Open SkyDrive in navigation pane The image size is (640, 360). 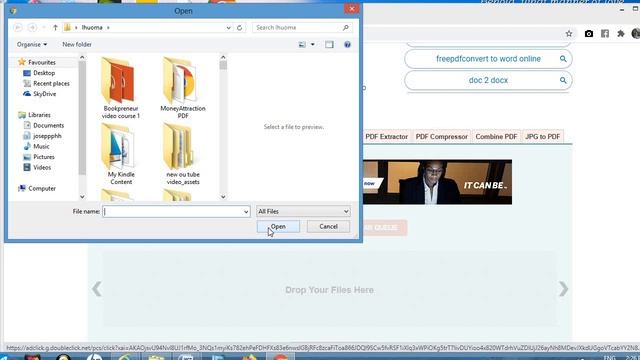pyautogui.click(x=44, y=94)
